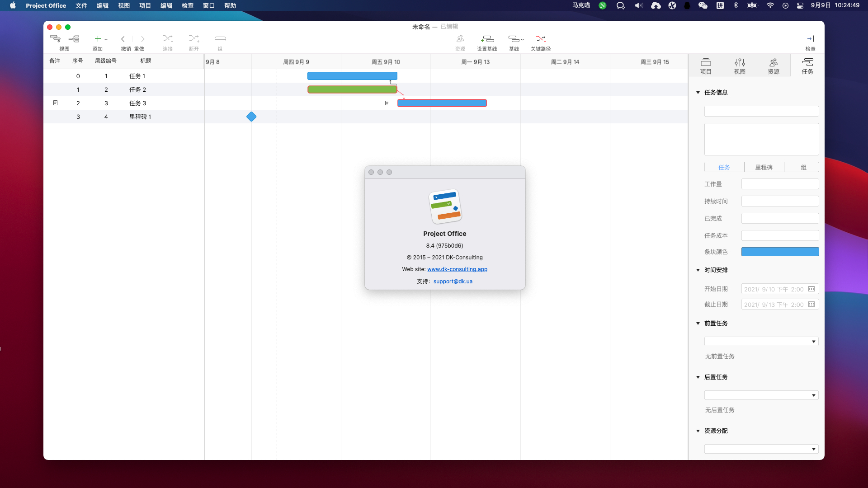Switch to the 资源 inspector tab
The height and width of the screenshot is (488, 868).
[x=774, y=66]
